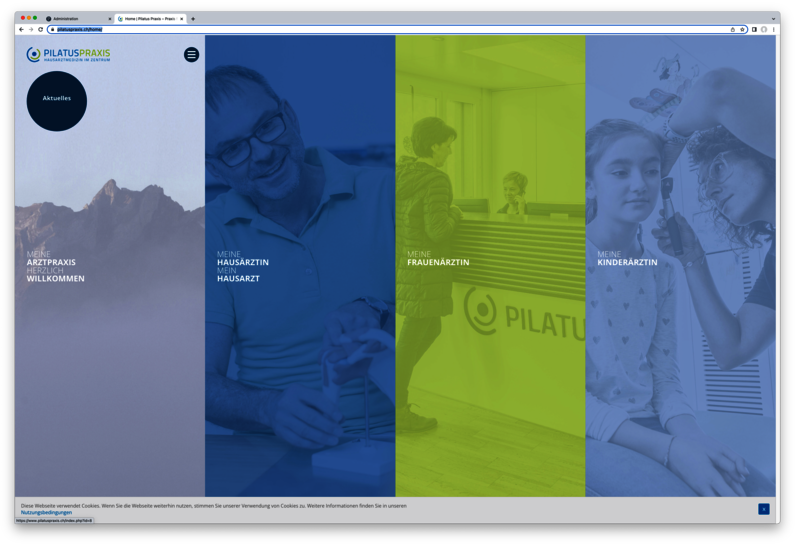Select the Home | Pilatus Praxis tab
795x546 pixels.
pyautogui.click(x=148, y=19)
